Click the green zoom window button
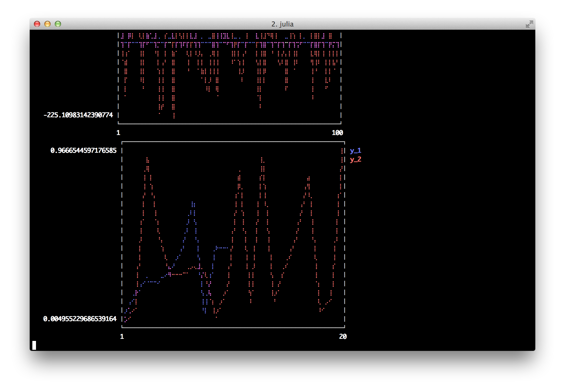 [58, 24]
